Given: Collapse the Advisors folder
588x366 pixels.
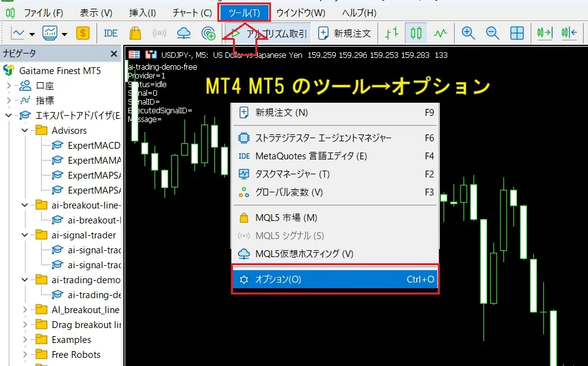Looking at the screenshot, I should (x=25, y=130).
